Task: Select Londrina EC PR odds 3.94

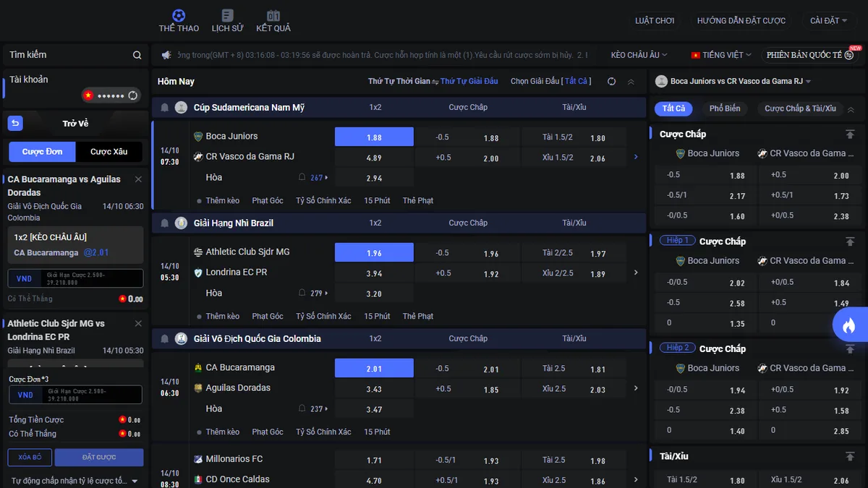Action: click(374, 273)
